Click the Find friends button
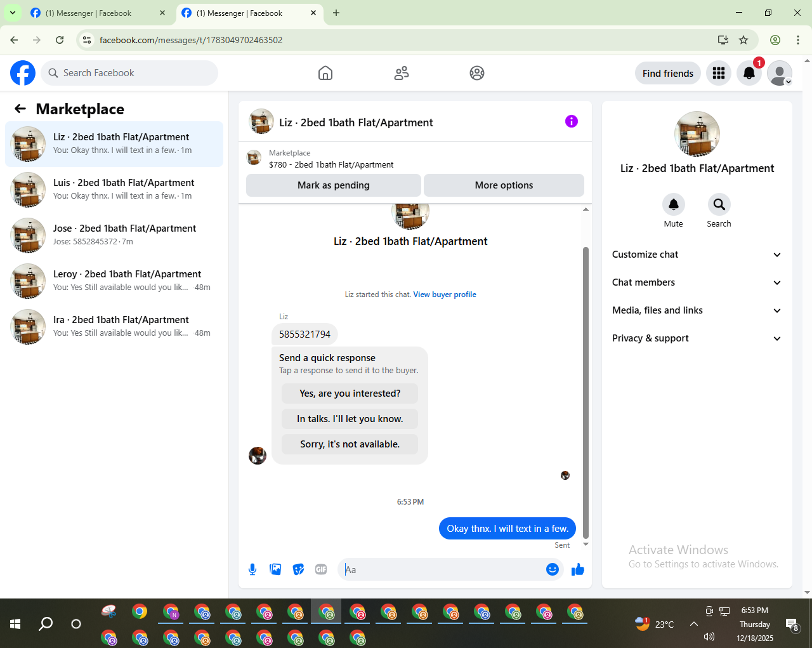Viewport: 812px width, 648px height. click(668, 73)
